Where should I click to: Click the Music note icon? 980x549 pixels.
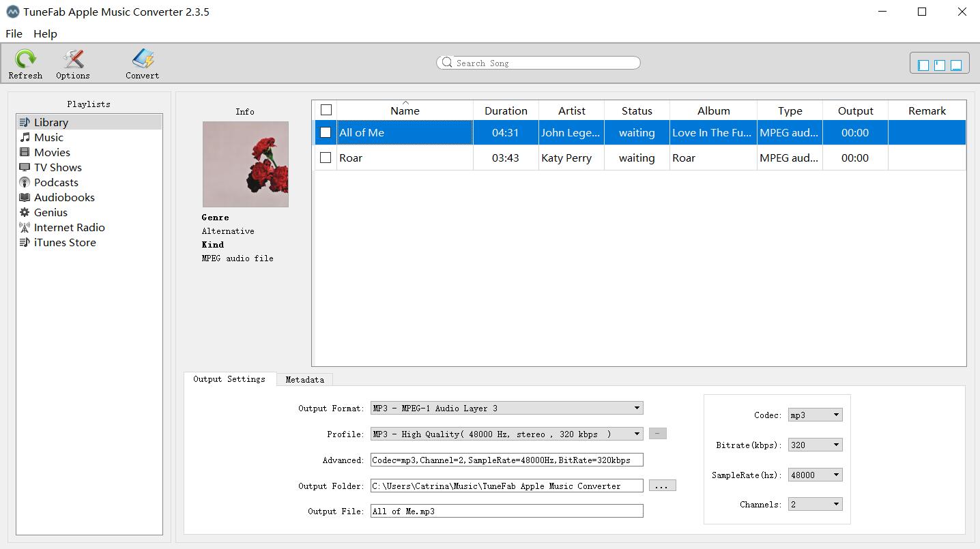25,137
